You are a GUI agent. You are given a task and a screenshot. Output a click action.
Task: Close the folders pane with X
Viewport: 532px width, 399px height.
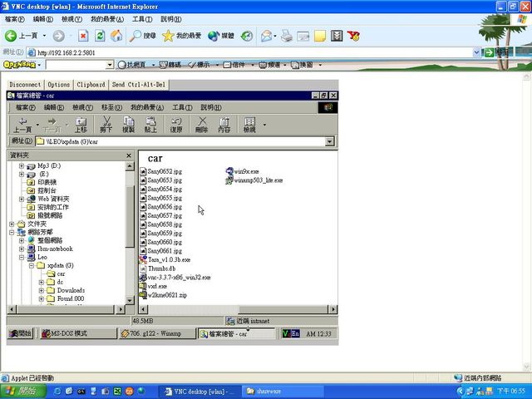click(129, 155)
